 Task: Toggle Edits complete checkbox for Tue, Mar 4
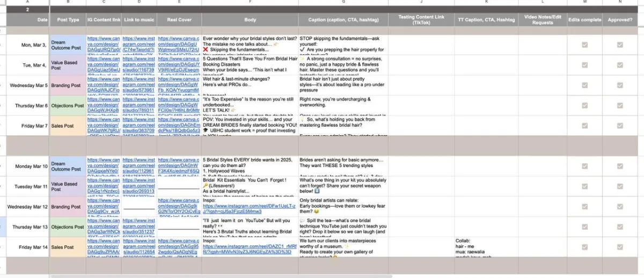pyautogui.click(x=584, y=65)
